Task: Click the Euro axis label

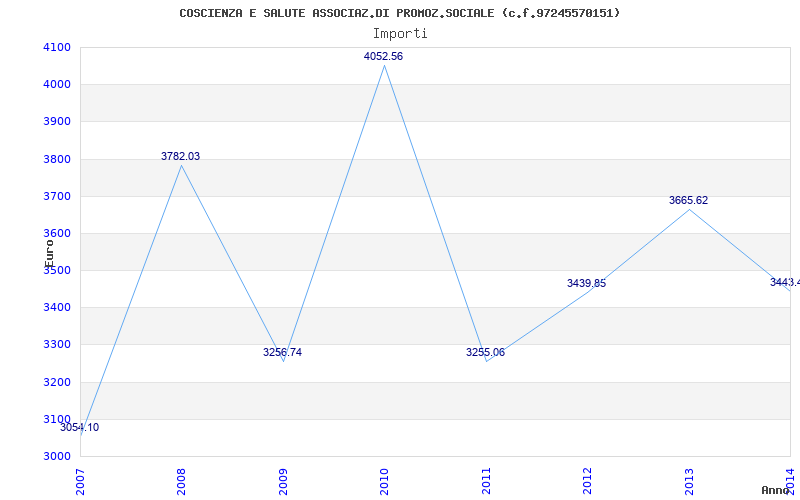Action: pos(49,254)
